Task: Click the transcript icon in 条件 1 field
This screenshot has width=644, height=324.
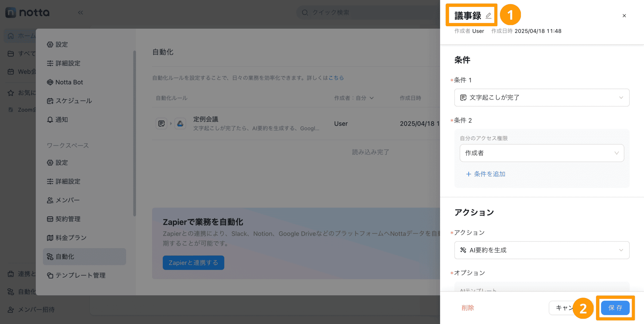Action: point(463,98)
